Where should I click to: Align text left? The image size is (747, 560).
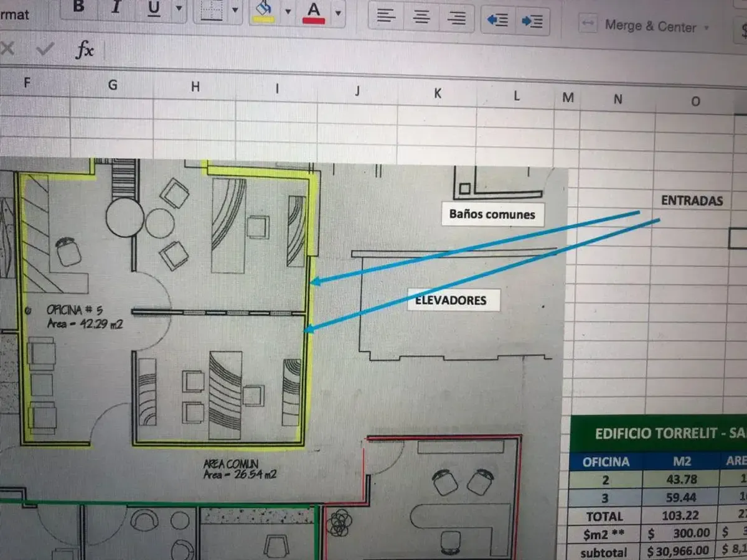pos(387,16)
